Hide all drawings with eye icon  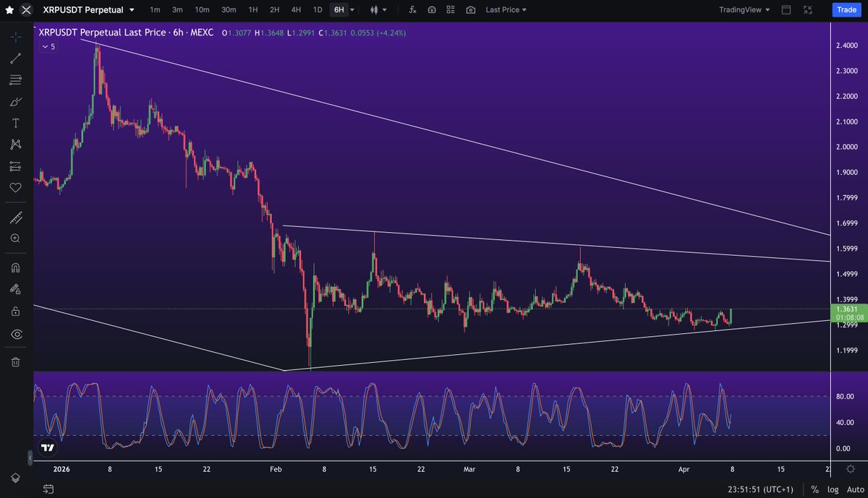pos(15,334)
